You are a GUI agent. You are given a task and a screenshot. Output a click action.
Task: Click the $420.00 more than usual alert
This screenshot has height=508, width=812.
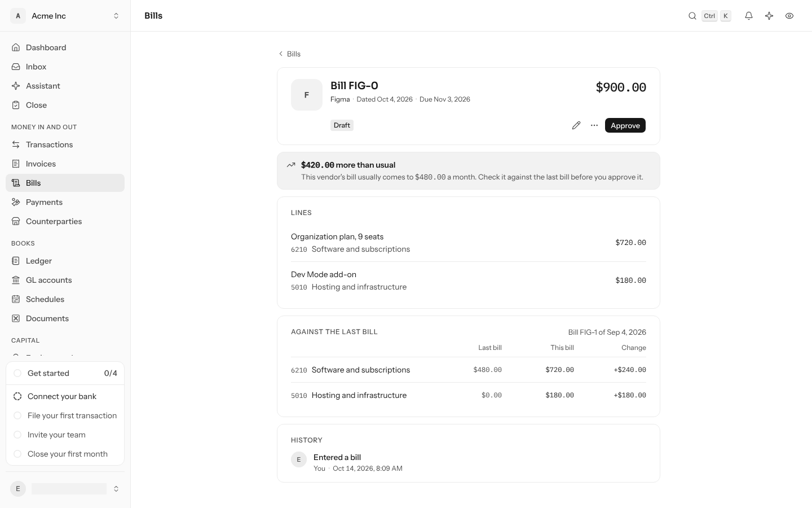coord(469,170)
